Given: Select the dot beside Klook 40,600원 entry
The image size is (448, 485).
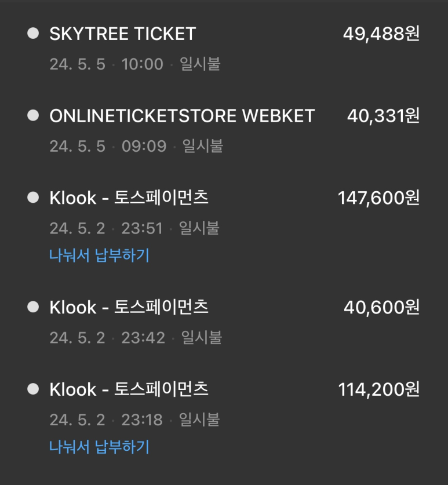Looking at the screenshot, I should pos(33,307).
